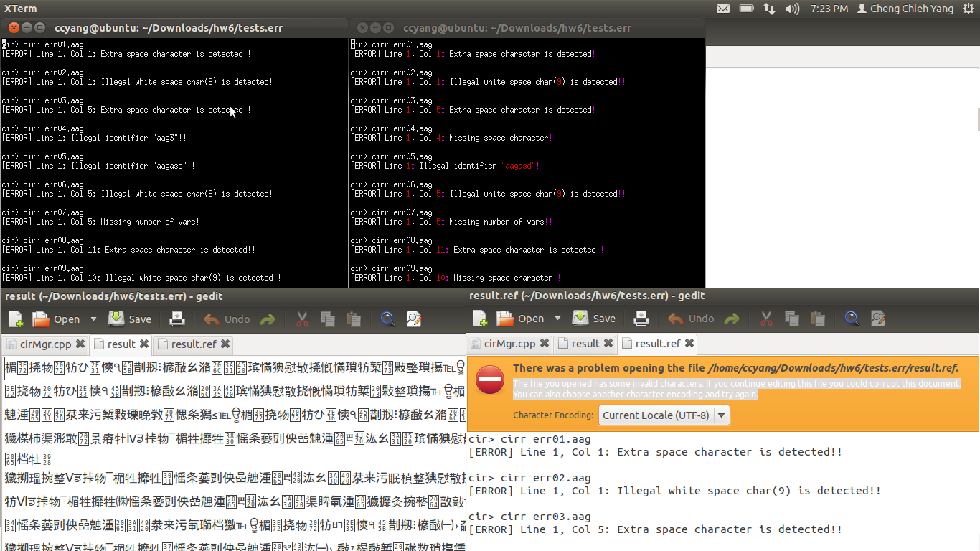980x551 pixels.
Task: Open the volume indicator in top panel
Action: (x=792, y=9)
